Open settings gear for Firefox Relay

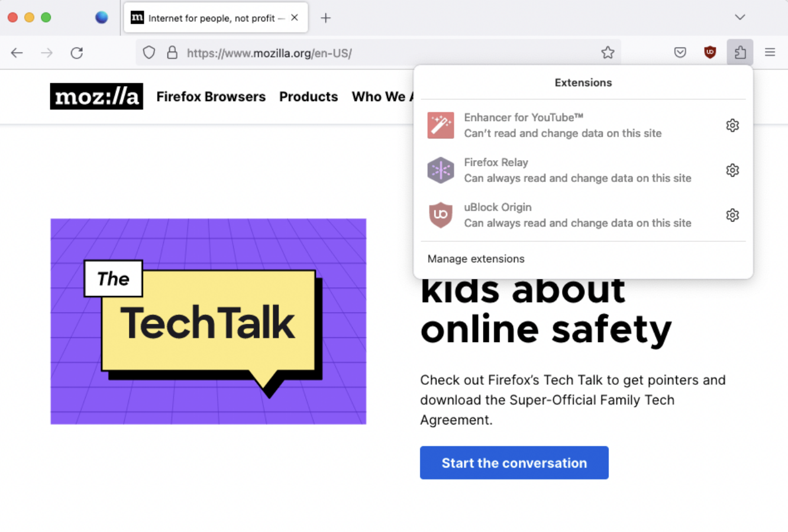click(732, 170)
